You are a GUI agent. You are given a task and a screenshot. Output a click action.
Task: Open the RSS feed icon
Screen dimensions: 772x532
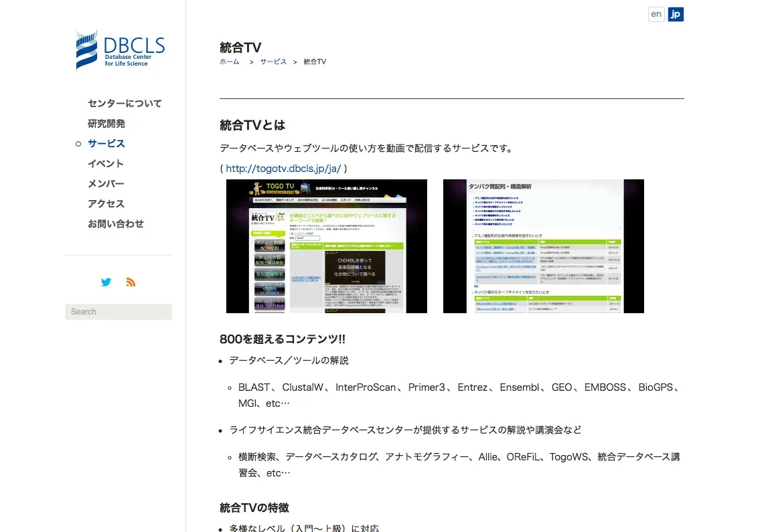coord(131,282)
